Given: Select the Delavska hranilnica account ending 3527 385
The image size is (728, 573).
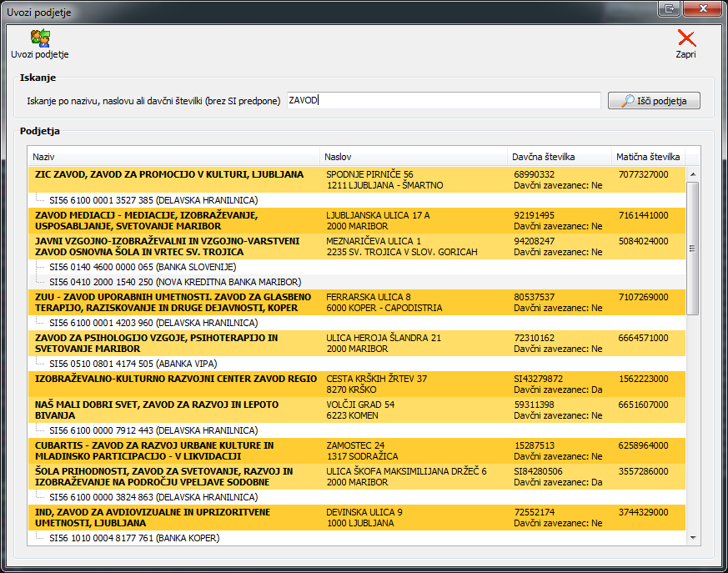Looking at the screenshot, I should 153,200.
